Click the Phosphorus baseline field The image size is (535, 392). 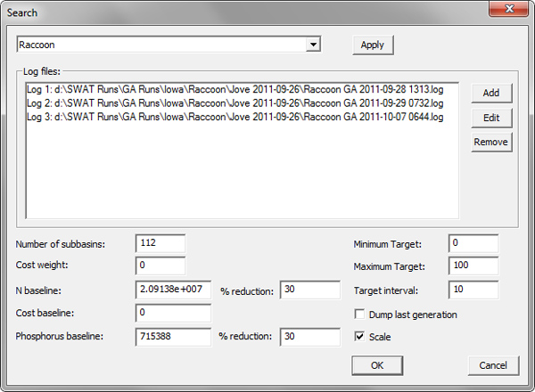(173, 337)
